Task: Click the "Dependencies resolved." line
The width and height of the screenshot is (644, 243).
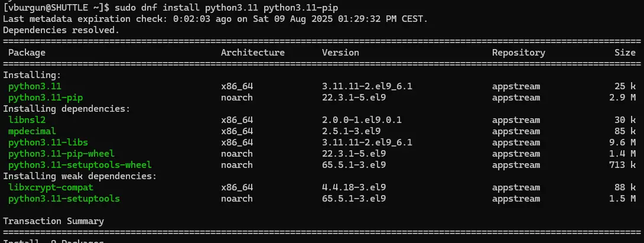Action: [x=61, y=30]
